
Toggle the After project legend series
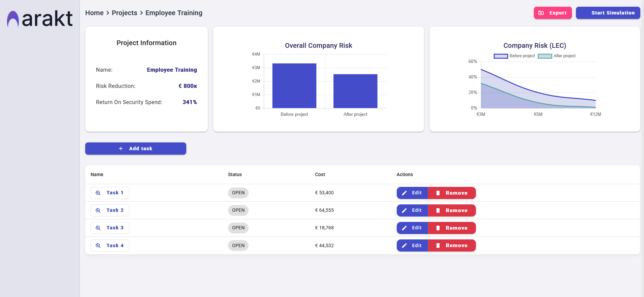(557, 56)
